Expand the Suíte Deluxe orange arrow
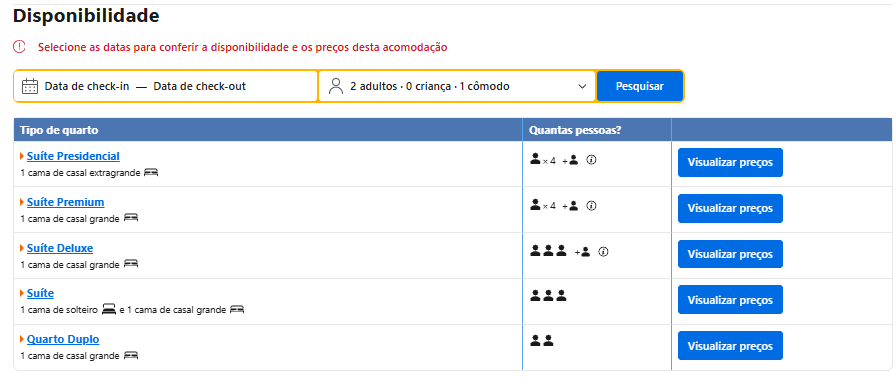This screenshot has height=380, width=896. click(x=22, y=248)
